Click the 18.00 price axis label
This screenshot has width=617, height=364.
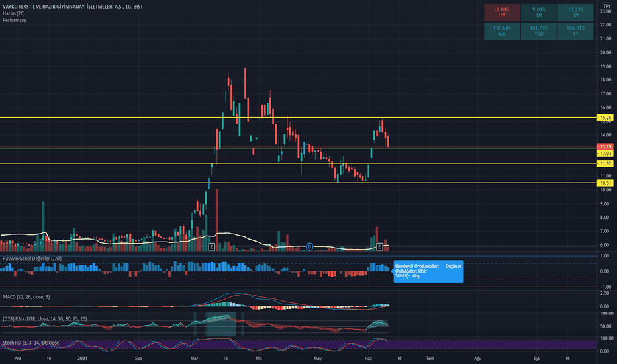tap(606, 80)
